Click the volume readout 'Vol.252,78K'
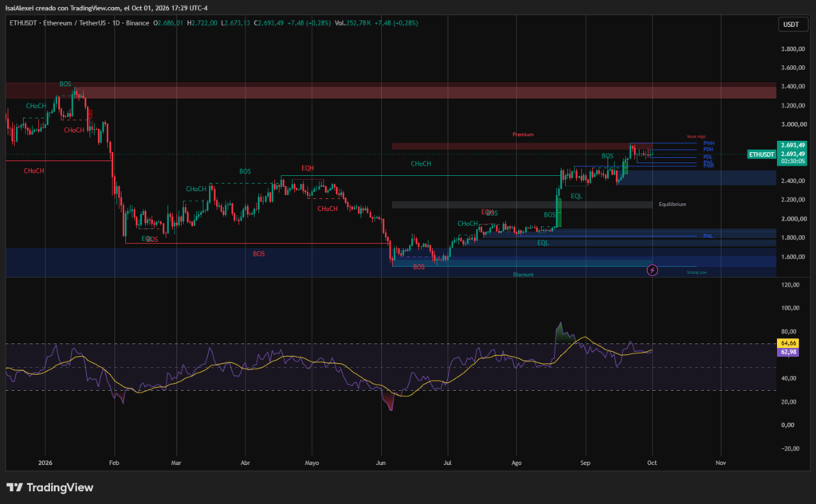 (353, 23)
